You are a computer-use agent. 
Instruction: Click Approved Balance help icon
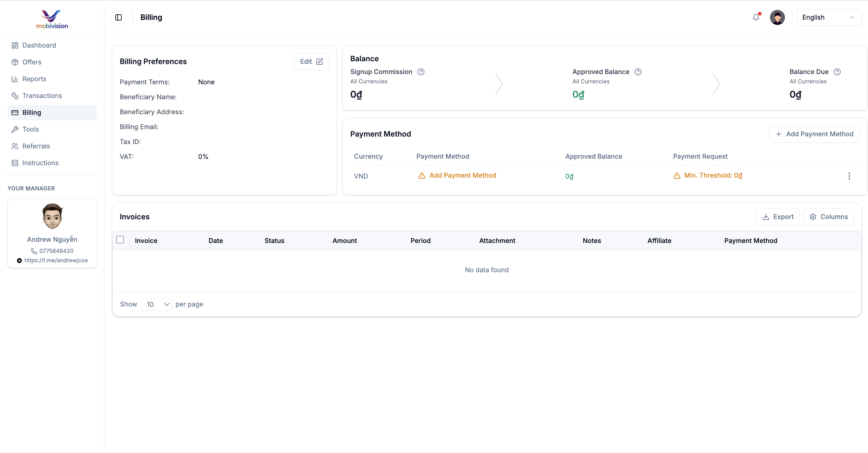638,72
